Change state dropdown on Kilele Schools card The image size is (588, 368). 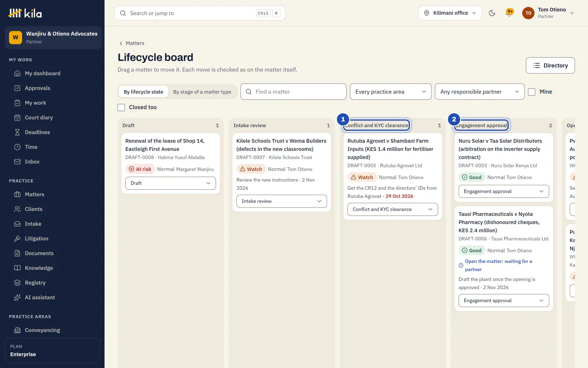coord(282,201)
